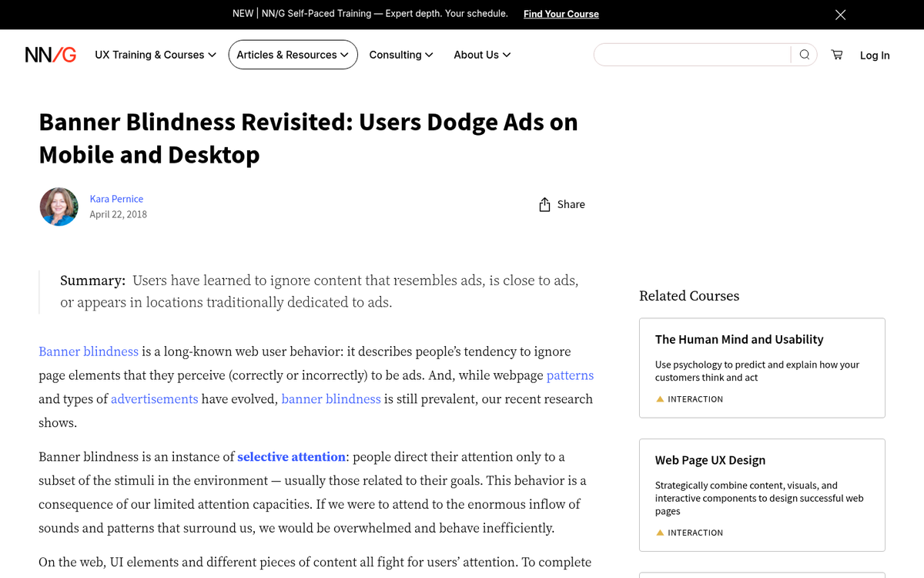
Task: Open the shopping cart
Action: pyautogui.click(x=836, y=54)
